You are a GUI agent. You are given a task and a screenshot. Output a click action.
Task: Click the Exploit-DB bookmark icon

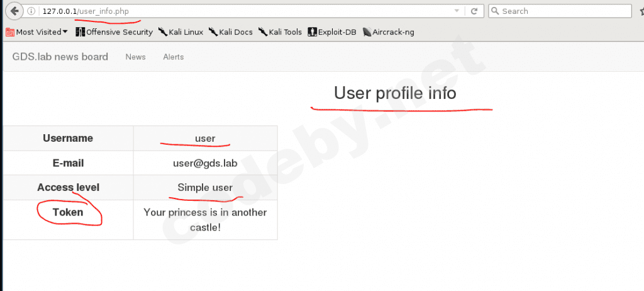pyautogui.click(x=312, y=31)
